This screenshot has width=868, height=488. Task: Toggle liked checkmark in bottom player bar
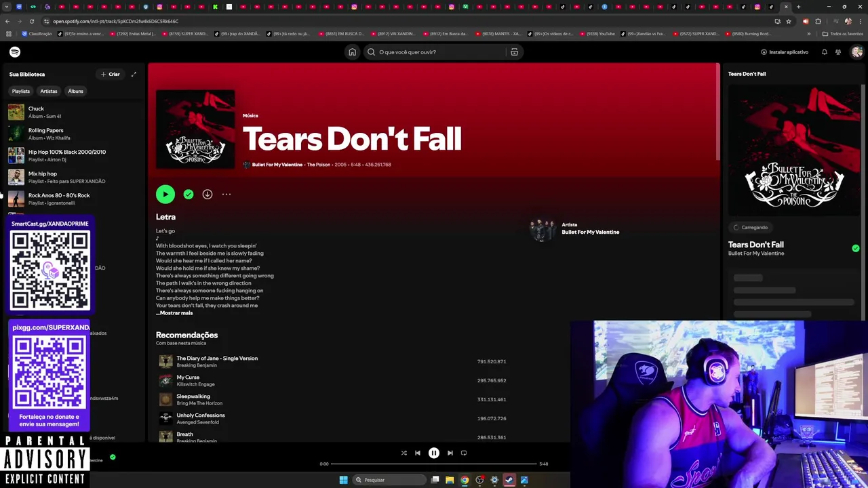(113, 457)
